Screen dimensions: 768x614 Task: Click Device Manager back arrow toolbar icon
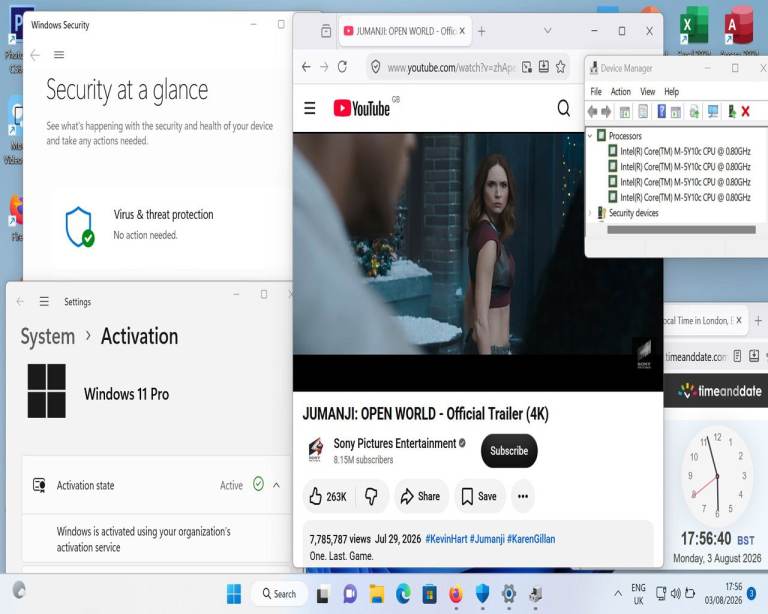(593, 112)
